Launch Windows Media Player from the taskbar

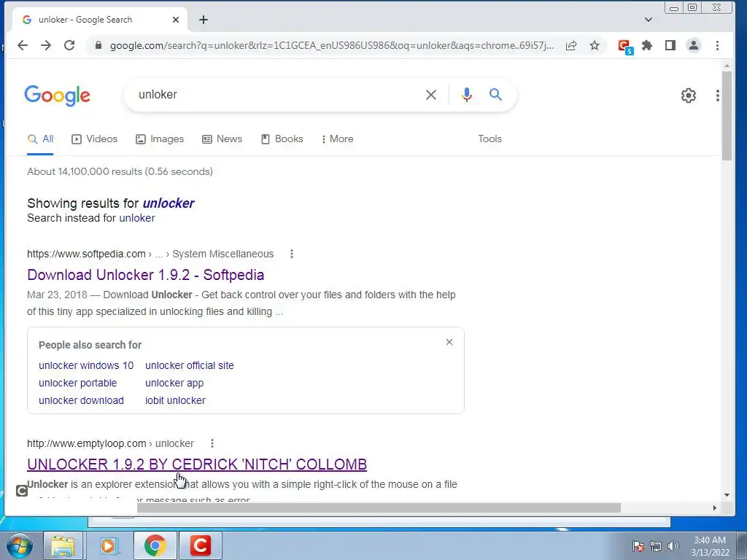(x=108, y=545)
